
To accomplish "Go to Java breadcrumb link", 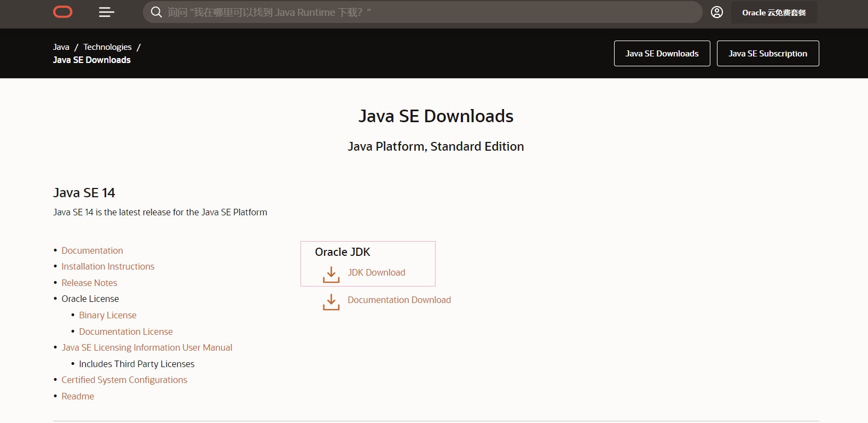I will click(61, 47).
